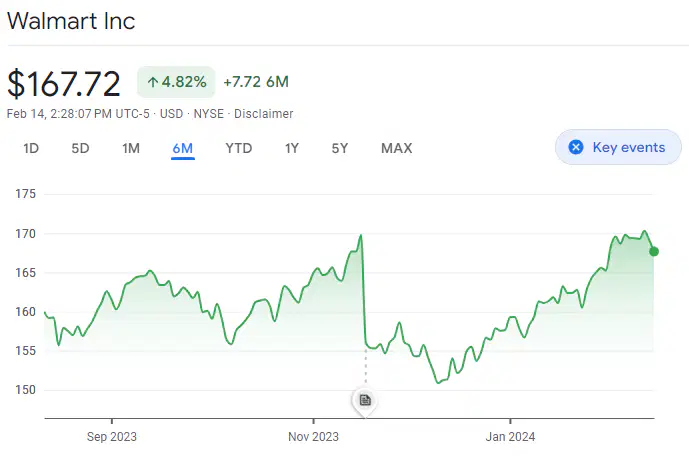Click the Nov 2023 axis label
This screenshot has height=456, width=689.
(313, 437)
